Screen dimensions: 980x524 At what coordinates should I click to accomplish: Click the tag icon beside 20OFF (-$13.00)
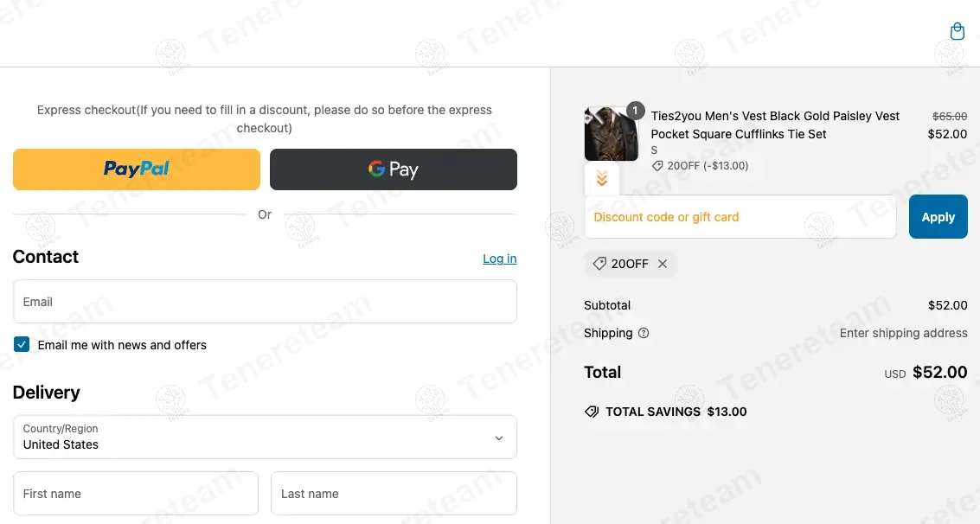pyautogui.click(x=657, y=166)
